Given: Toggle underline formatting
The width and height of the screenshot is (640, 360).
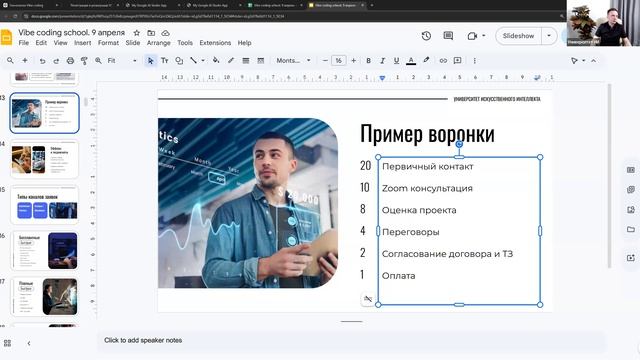Looking at the screenshot, I should pos(396,60).
